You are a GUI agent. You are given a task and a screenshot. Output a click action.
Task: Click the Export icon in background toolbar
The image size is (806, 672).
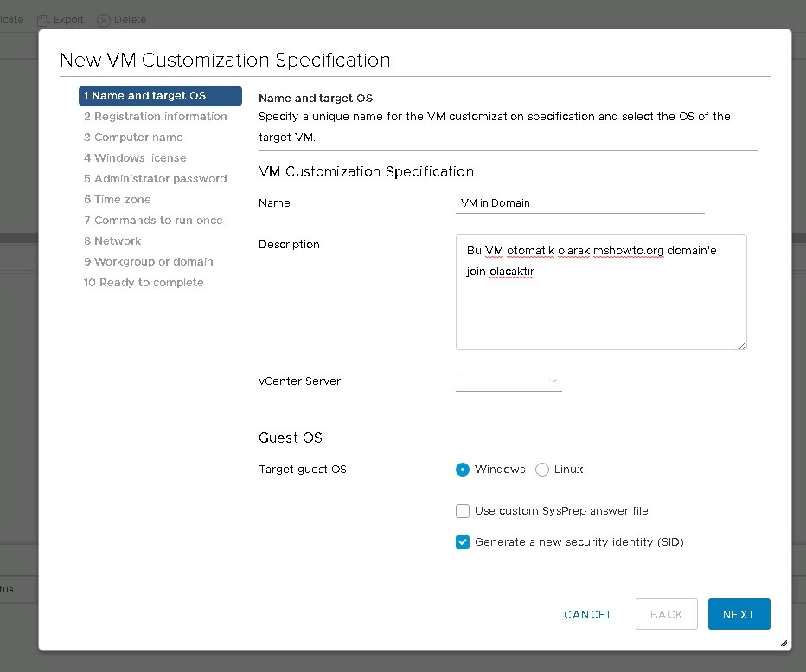[43, 20]
